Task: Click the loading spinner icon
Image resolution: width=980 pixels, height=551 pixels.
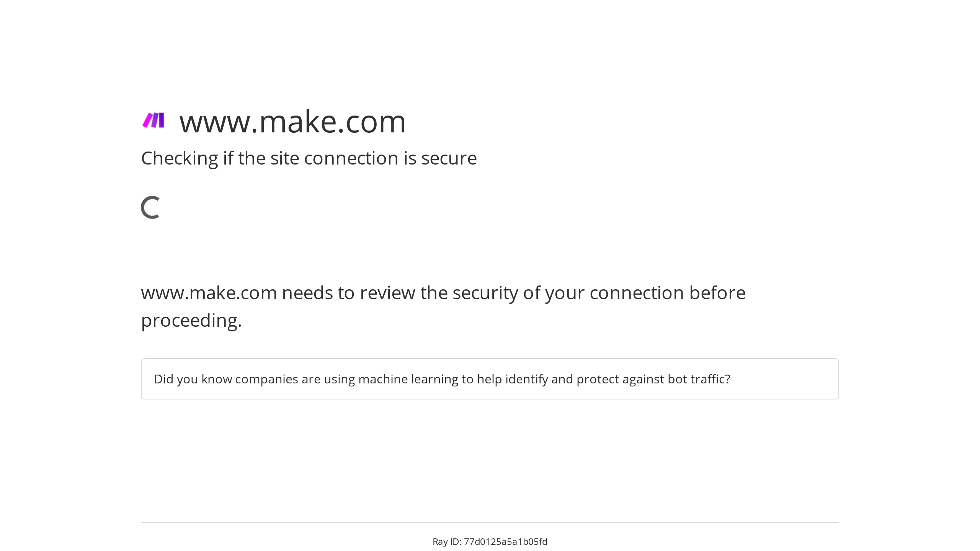Action: click(x=150, y=207)
